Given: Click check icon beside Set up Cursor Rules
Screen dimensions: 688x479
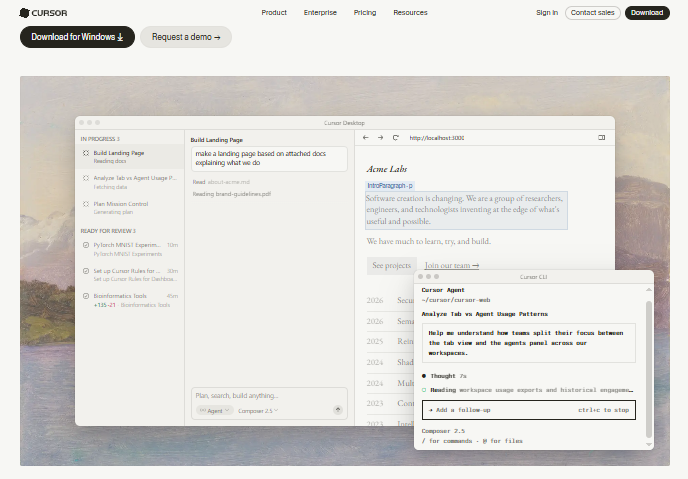Looking at the screenshot, I should [x=86, y=271].
